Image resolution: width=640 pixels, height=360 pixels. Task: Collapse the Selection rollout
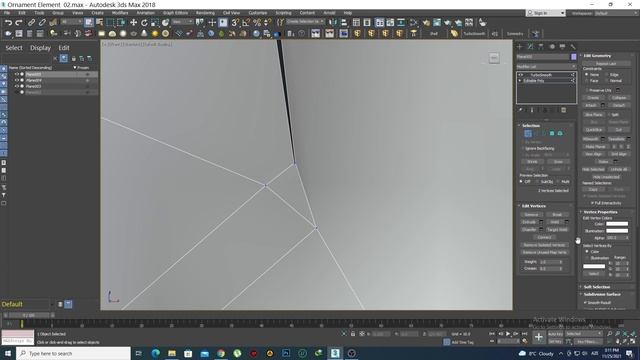531,125
